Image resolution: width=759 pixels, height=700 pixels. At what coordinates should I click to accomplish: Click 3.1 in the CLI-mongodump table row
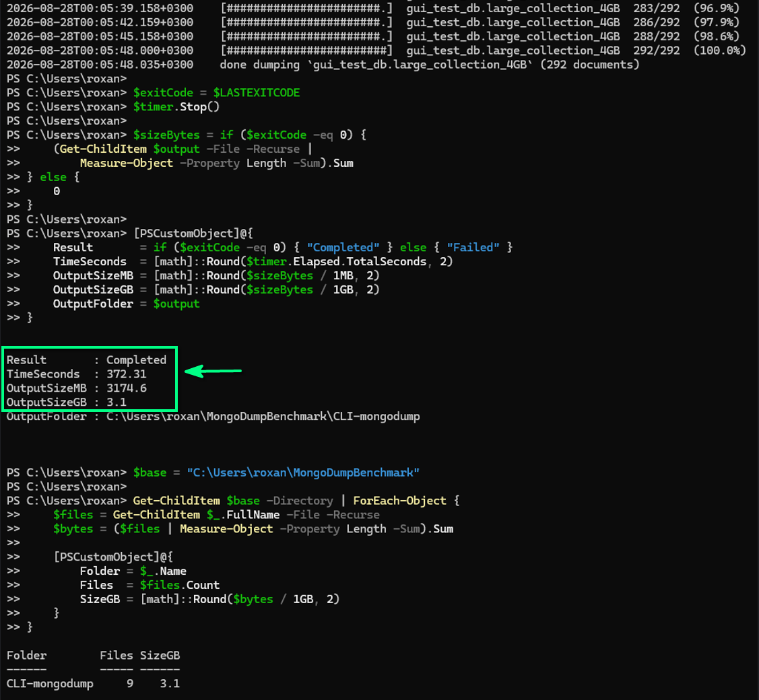[170, 684]
